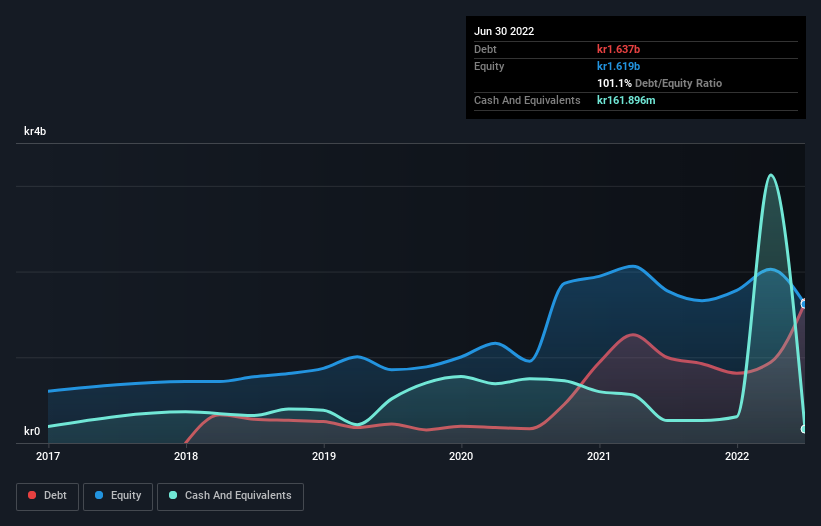Click the 2017 x-axis label
Screen dimensions: 821x526
(x=48, y=456)
